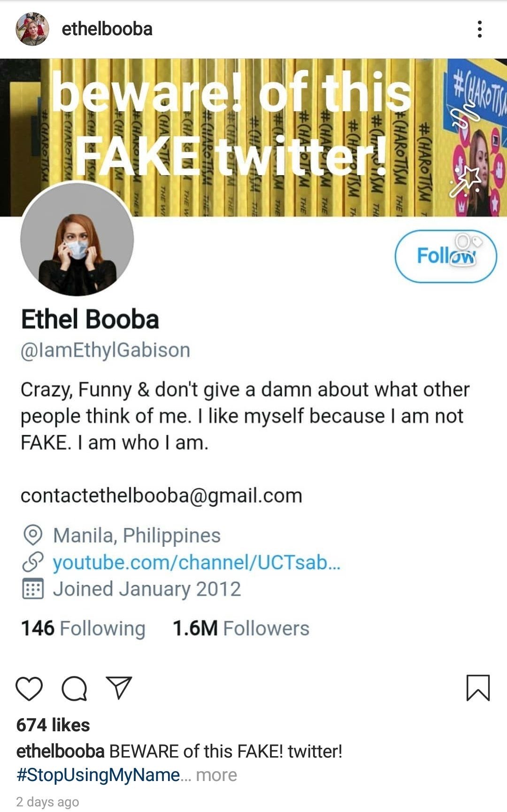507x812 pixels.
Task: Open the #StopUsingMyName hashtag
Action: [98, 775]
